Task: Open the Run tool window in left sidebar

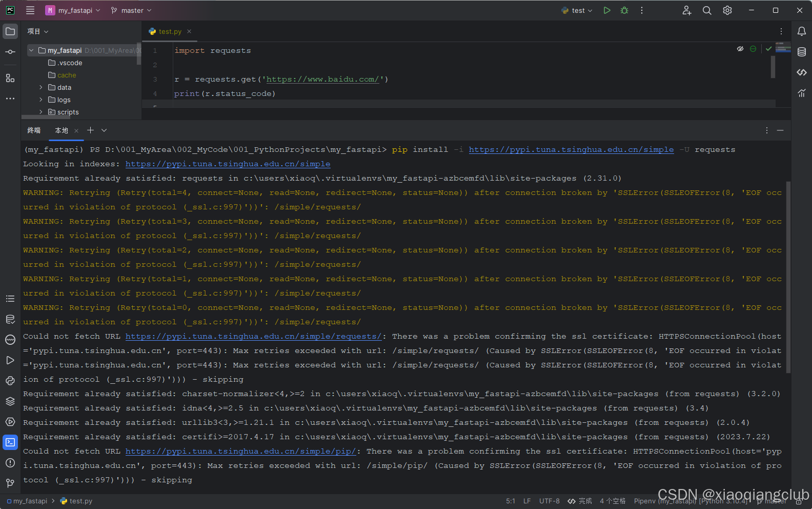Action: pyautogui.click(x=10, y=360)
